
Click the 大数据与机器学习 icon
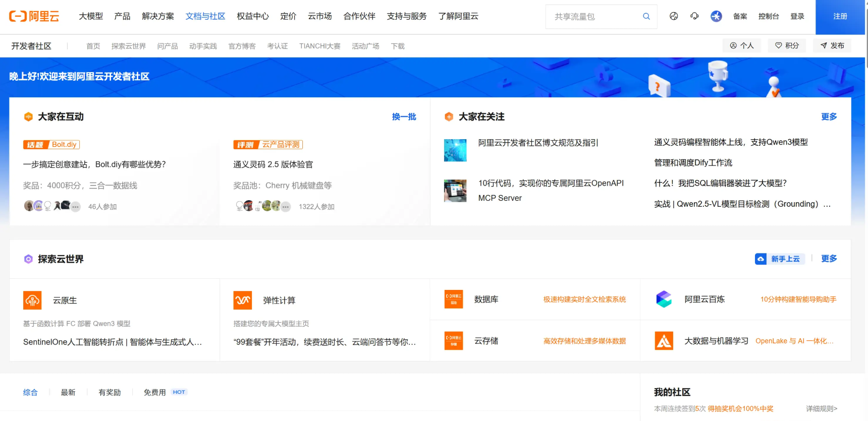[x=664, y=341]
